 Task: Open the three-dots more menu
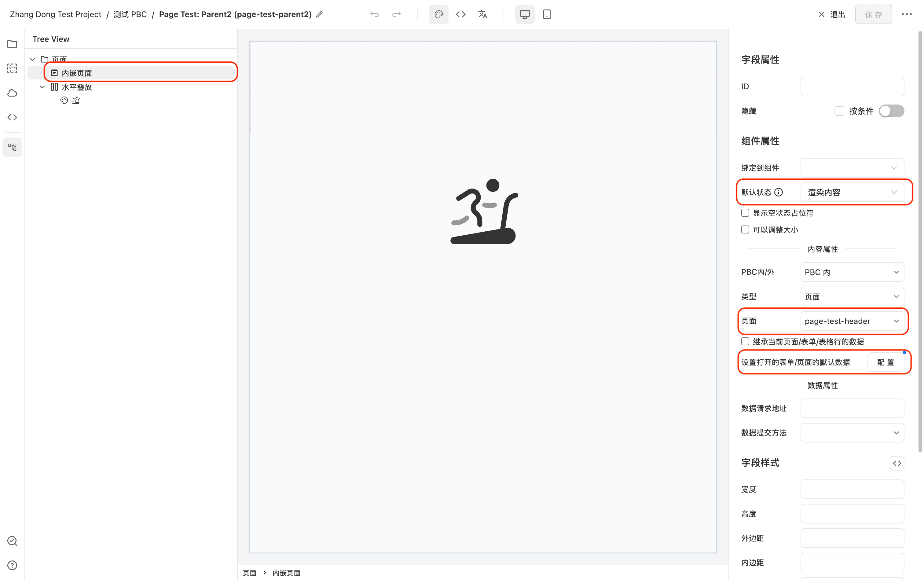(907, 15)
